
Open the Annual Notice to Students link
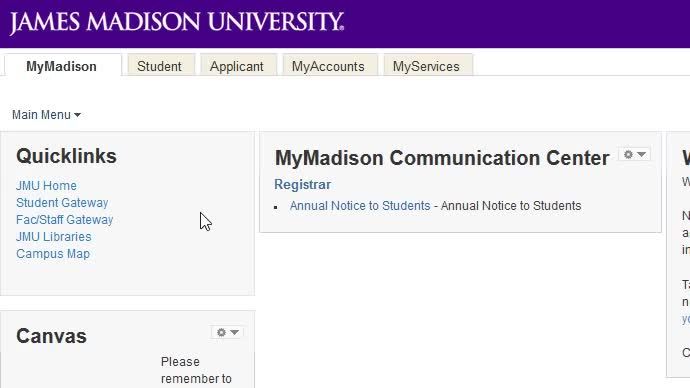360,206
